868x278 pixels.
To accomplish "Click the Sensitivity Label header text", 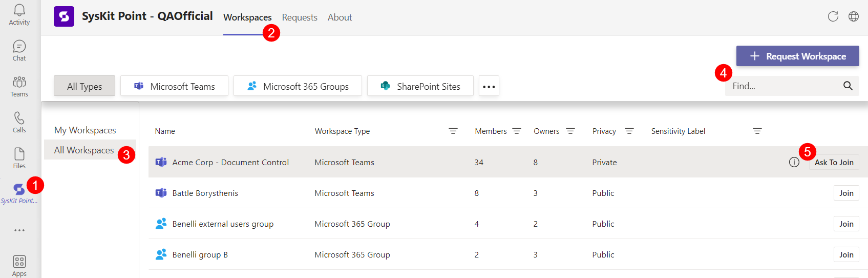I will pos(678,131).
